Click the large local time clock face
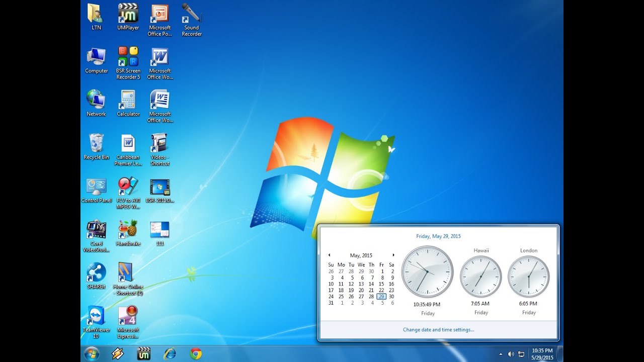The height and width of the screenshot is (362, 644). (x=427, y=272)
